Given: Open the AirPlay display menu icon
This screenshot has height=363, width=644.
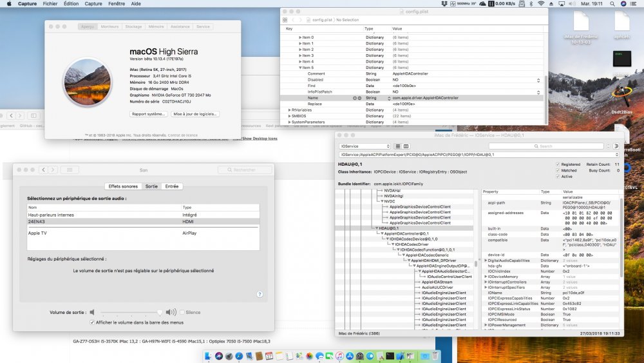Looking at the screenshot, I should point(562,4).
